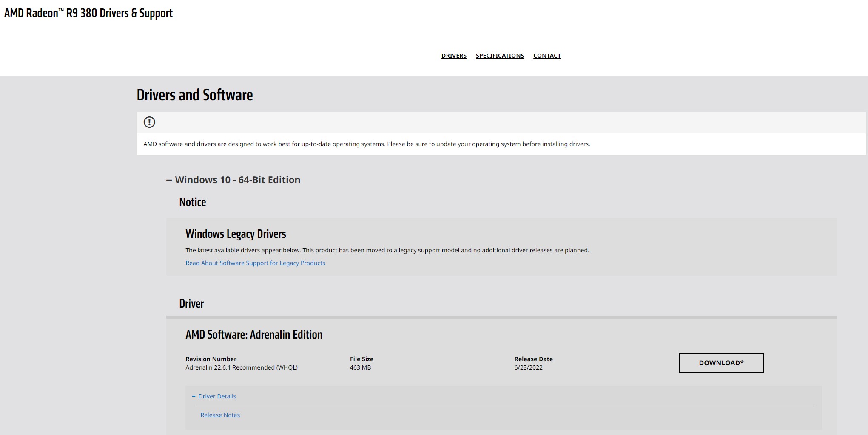
Task: Click the 463 MB file size value
Action: click(x=360, y=367)
